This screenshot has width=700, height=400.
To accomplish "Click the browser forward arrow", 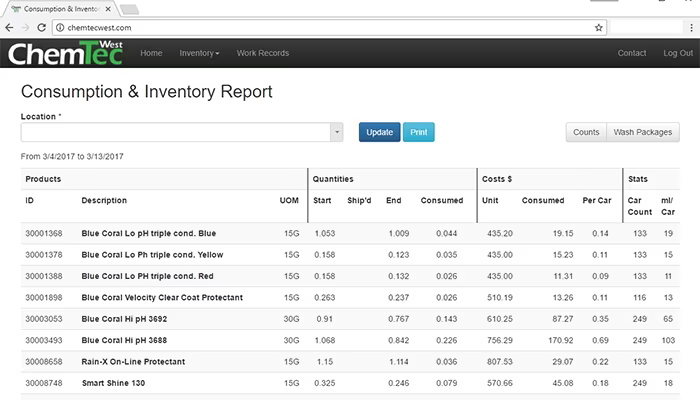I will (25, 28).
